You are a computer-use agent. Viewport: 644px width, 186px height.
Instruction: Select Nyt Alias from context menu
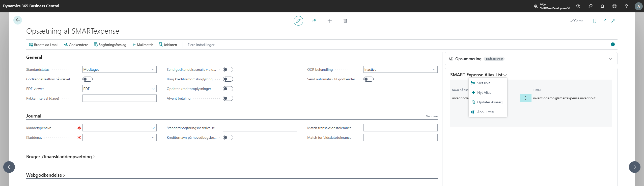tap(484, 92)
